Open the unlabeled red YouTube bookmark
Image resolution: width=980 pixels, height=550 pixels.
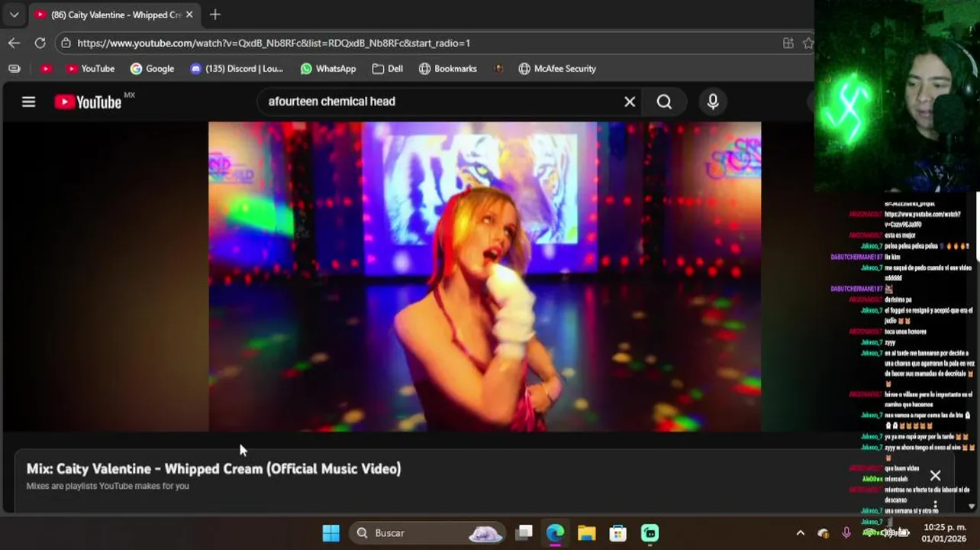tap(46, 69)
